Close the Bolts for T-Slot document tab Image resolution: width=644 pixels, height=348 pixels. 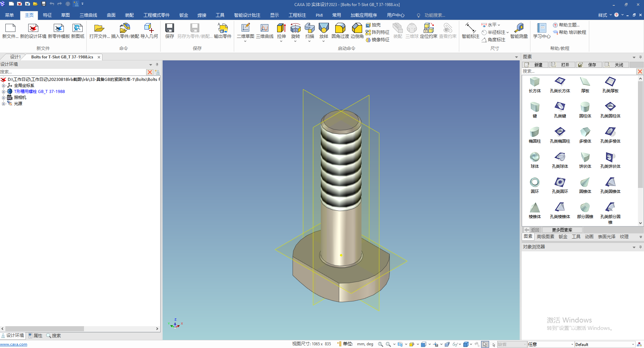(x=99, y=57)
